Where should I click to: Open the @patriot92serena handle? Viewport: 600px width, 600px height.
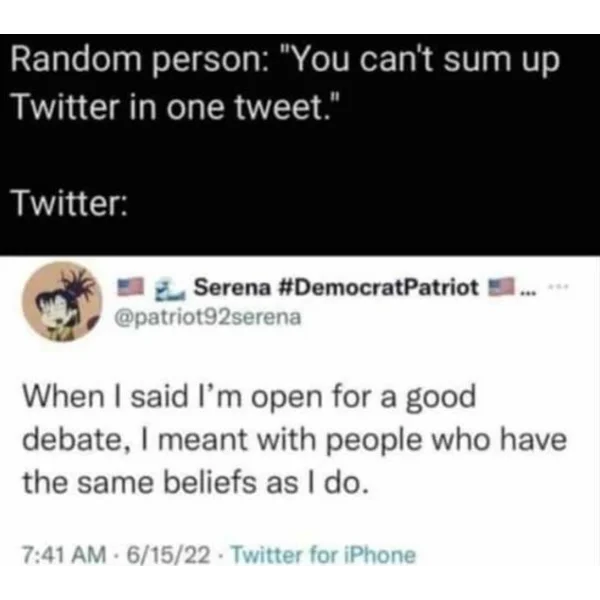tap(208, 318)
